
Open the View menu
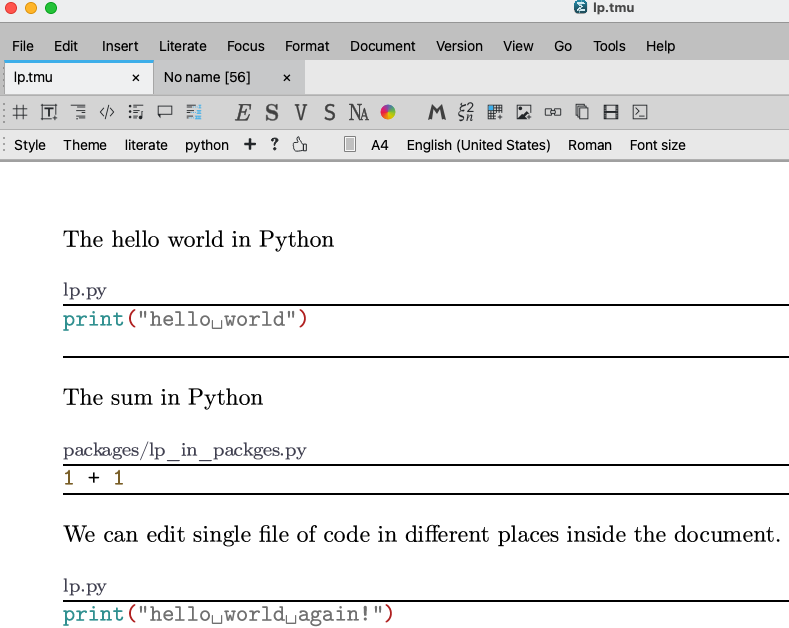(518, 46)
